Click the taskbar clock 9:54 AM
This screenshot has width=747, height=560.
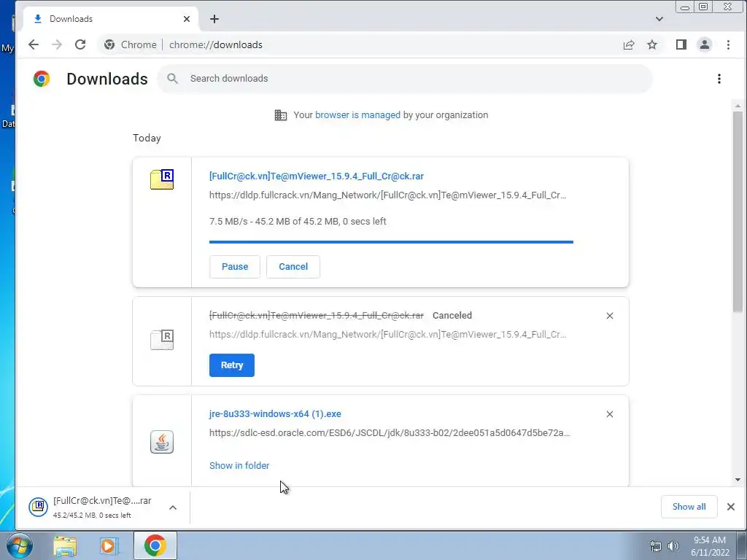pyautogui.click(x=710, y=546)
